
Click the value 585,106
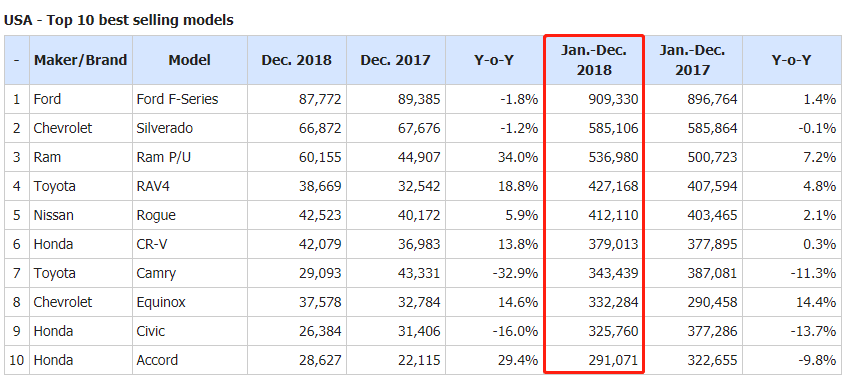coord(612,128)
